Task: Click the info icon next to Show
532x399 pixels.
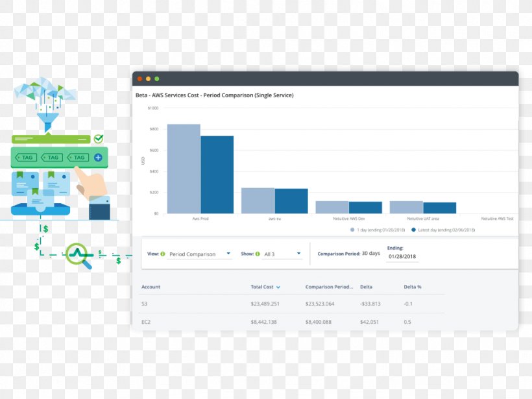Action: coord(258,254)
